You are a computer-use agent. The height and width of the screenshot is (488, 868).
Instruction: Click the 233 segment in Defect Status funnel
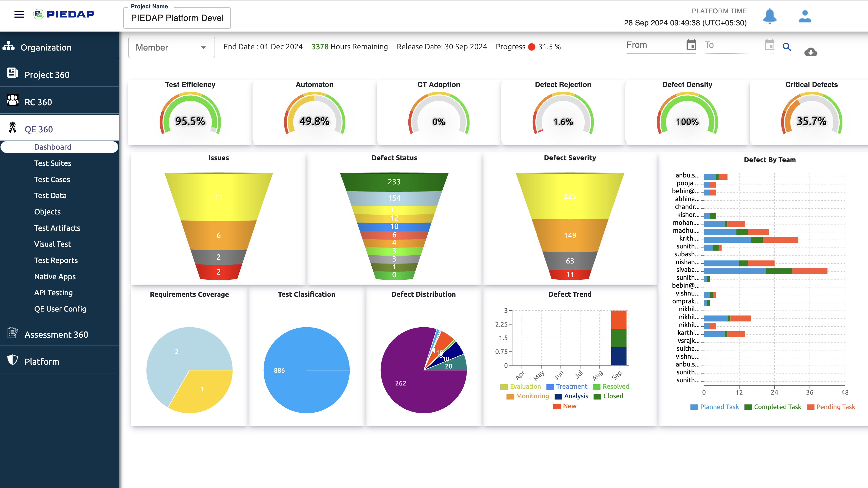394,182
